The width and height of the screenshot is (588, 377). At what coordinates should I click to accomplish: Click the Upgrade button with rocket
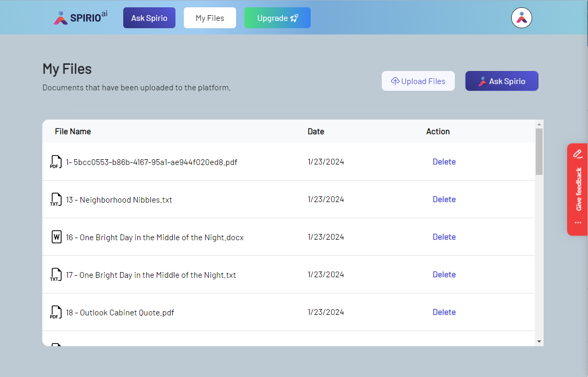click(277, 18)
